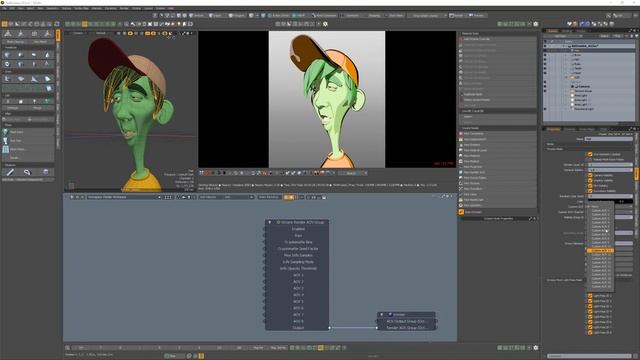Click the Add Medium icon

(x=461, y=161)
